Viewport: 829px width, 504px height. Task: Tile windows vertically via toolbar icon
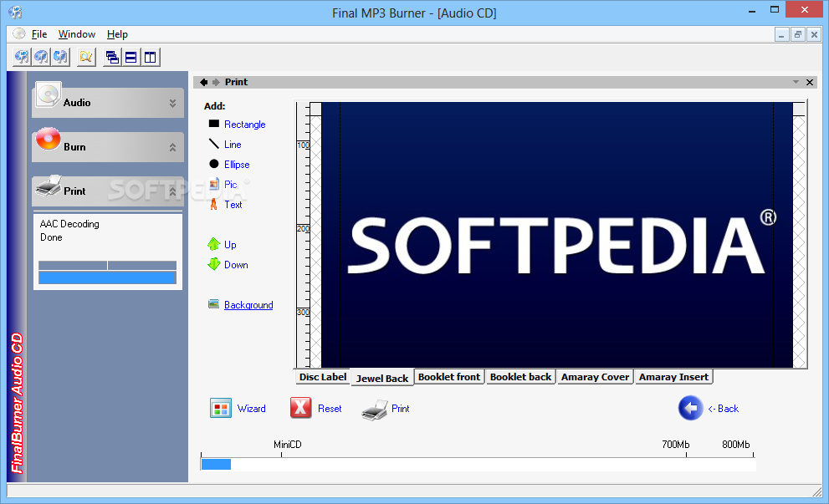(150, 57)
